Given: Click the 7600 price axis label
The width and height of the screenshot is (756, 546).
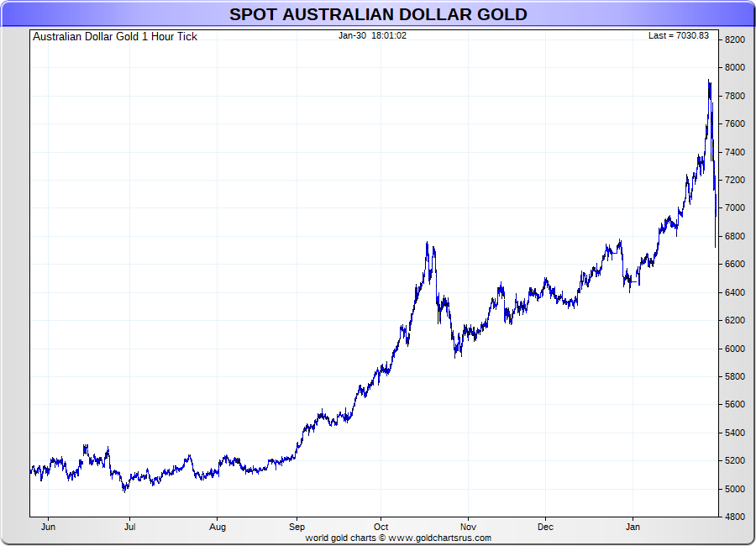Looking at the screenshot, I should click(735, 124).
